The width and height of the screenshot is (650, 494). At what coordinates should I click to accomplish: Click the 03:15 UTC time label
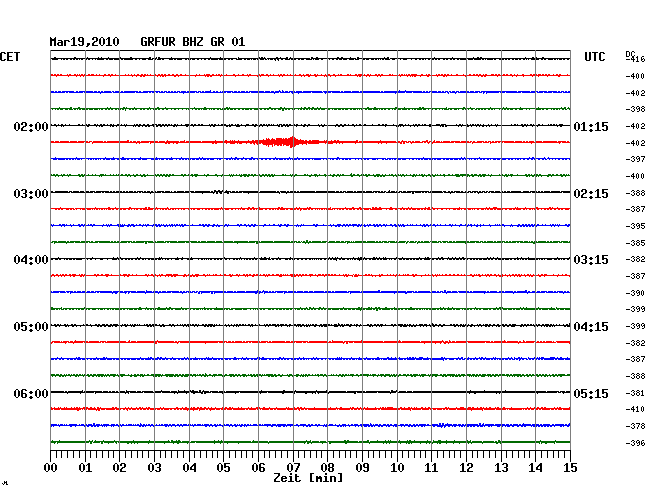click(x=591, y=260)
